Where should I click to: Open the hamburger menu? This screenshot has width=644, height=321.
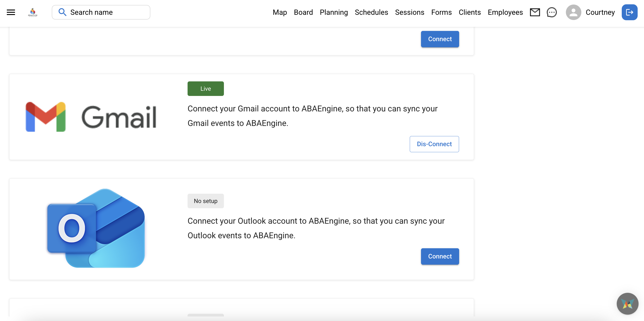click(11, 12)
